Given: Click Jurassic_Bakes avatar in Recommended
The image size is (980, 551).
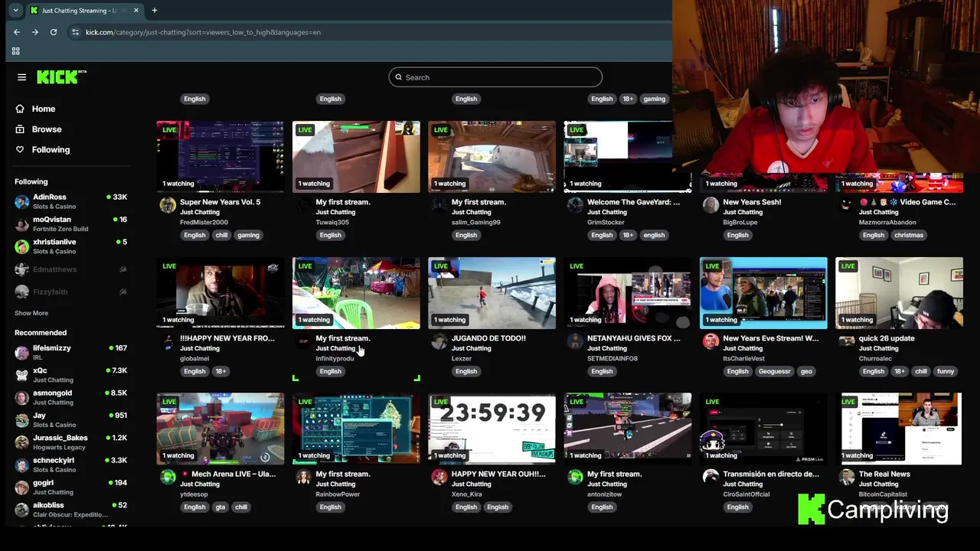Looking at the screenshot, I should (21, 442).
